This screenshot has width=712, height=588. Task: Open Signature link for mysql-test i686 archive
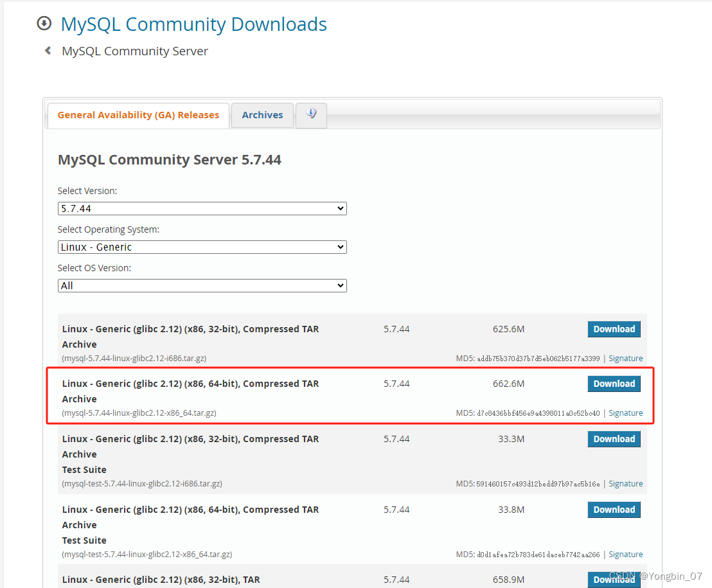[626, 483]
